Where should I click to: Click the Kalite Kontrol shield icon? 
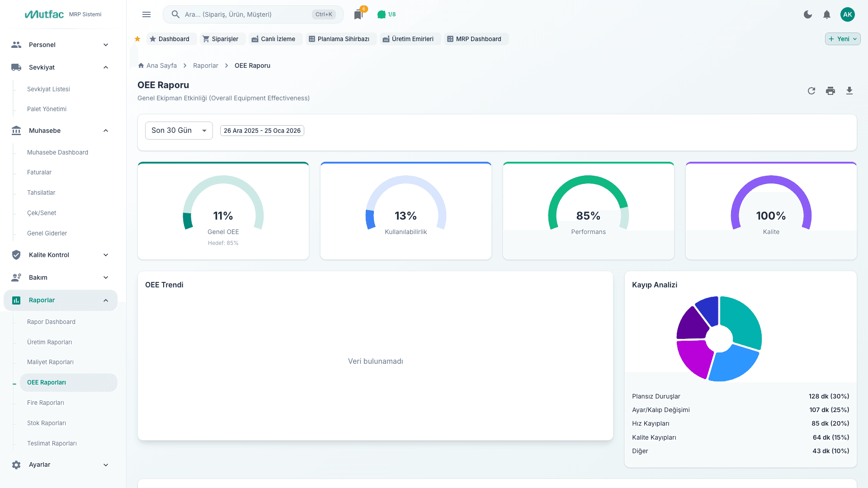[x=16, y=255]
